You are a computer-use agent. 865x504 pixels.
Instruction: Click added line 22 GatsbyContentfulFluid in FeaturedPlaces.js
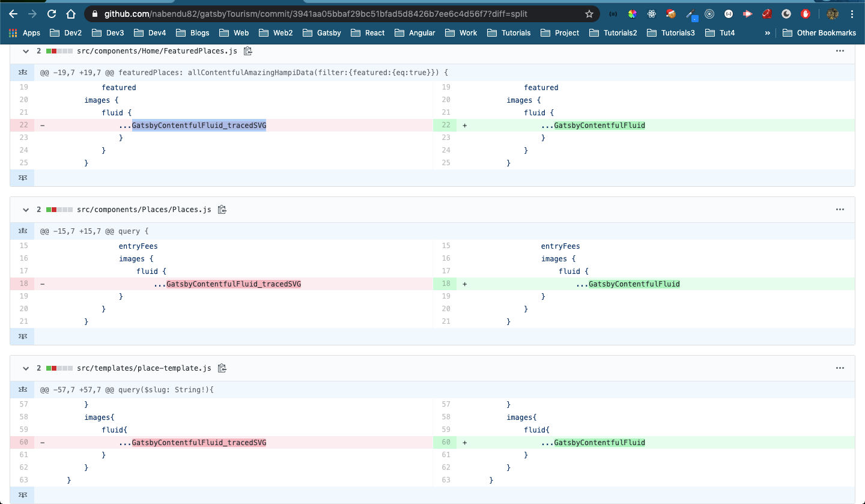599,125
